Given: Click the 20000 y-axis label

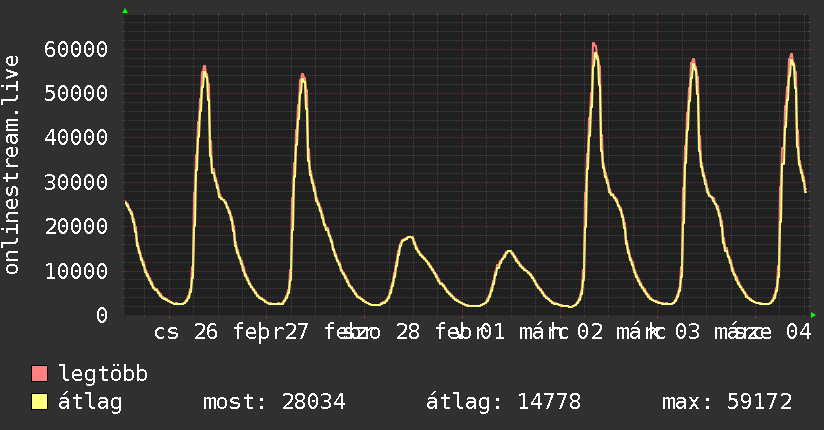Looking at the screenshot, I should coord(76,227).
